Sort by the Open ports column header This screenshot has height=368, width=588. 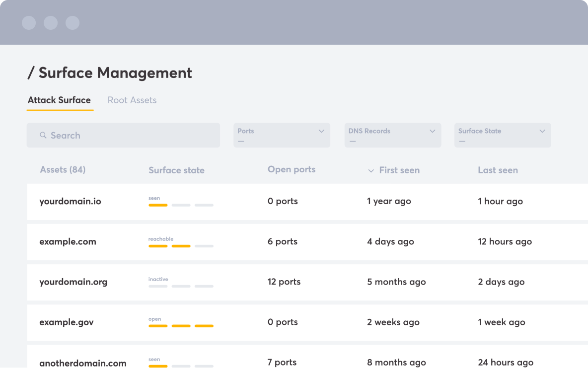coord(292,169)
